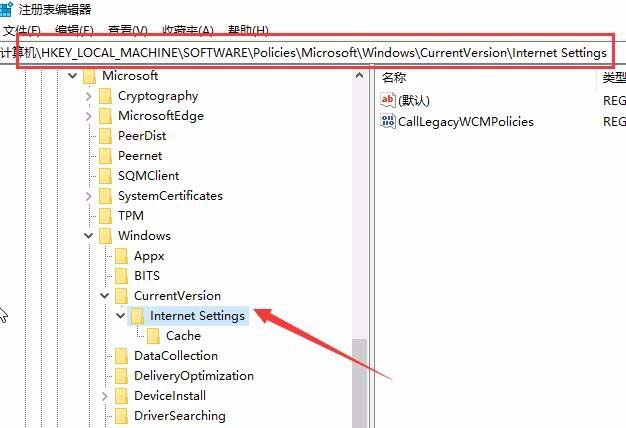Viewport: 626px width, 428px height.
Task: Select the SystemCertificates key label
Action: click(x=170, y=196)
